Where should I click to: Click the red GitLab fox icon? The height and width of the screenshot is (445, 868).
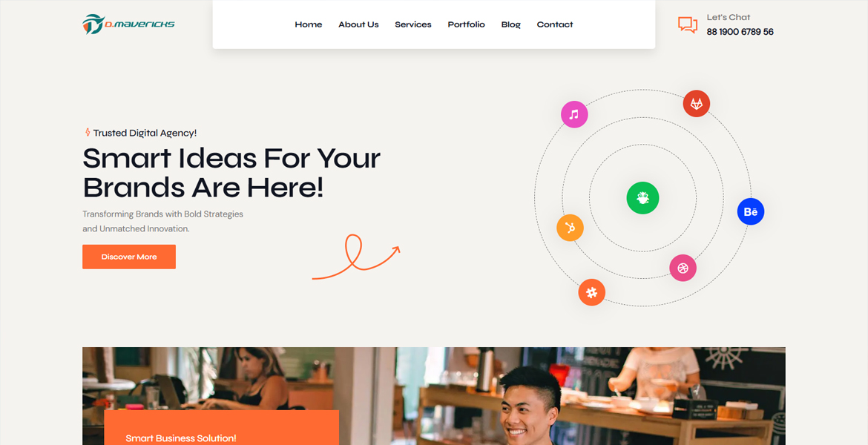click(697, 104)
